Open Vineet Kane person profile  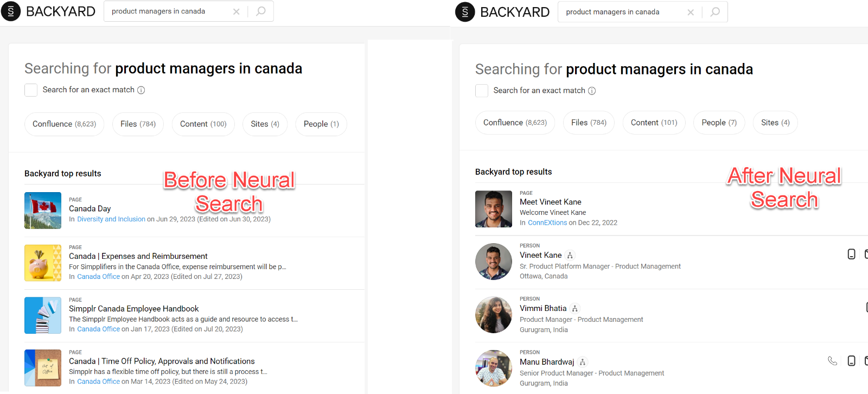[x=541, y=255]
